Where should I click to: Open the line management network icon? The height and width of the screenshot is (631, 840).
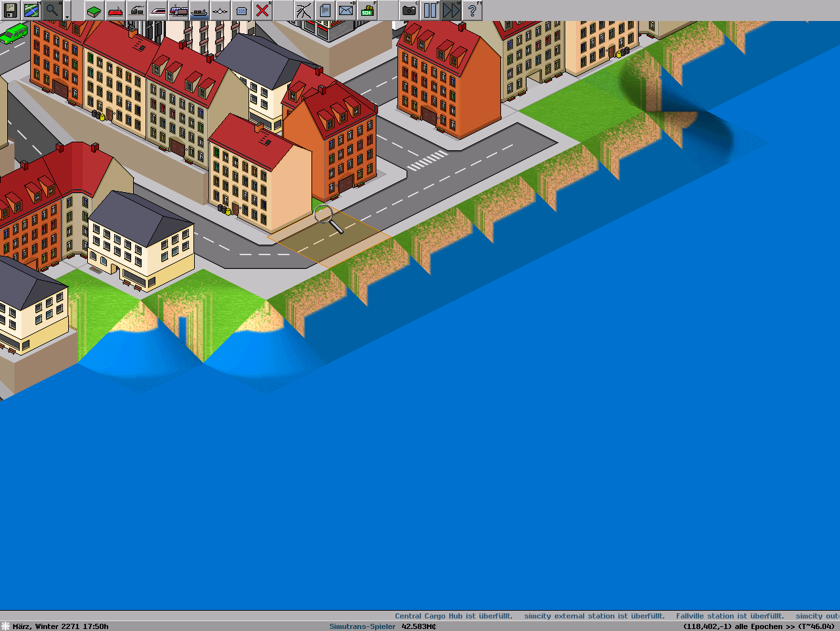304,10
